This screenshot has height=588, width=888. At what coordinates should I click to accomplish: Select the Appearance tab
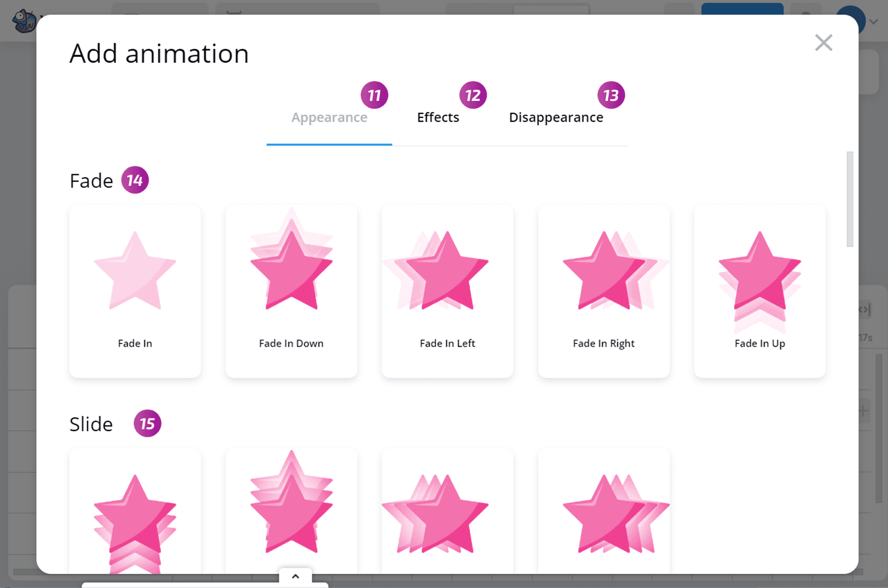point(329,118)
